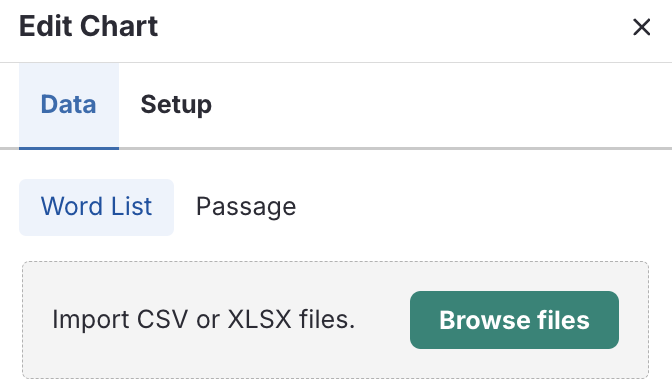This screenshot has width=672, height=392.
Task: Click the dashed file import drop area
Action: coord(336,320)
